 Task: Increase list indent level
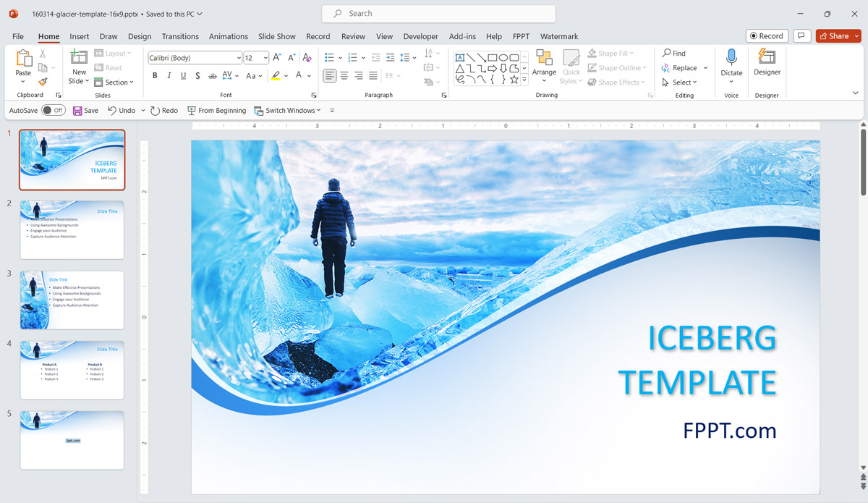tap(391, 57)
